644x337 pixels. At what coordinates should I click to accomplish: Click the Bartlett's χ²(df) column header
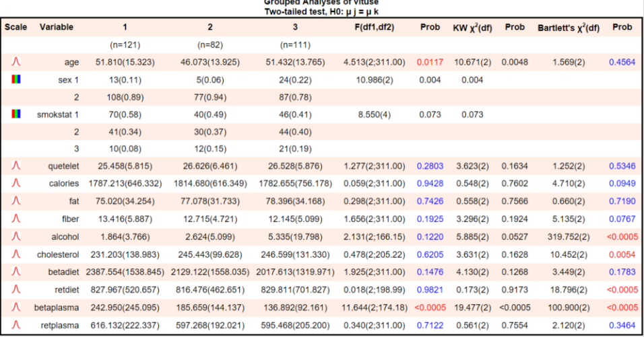tap(568, 28)
